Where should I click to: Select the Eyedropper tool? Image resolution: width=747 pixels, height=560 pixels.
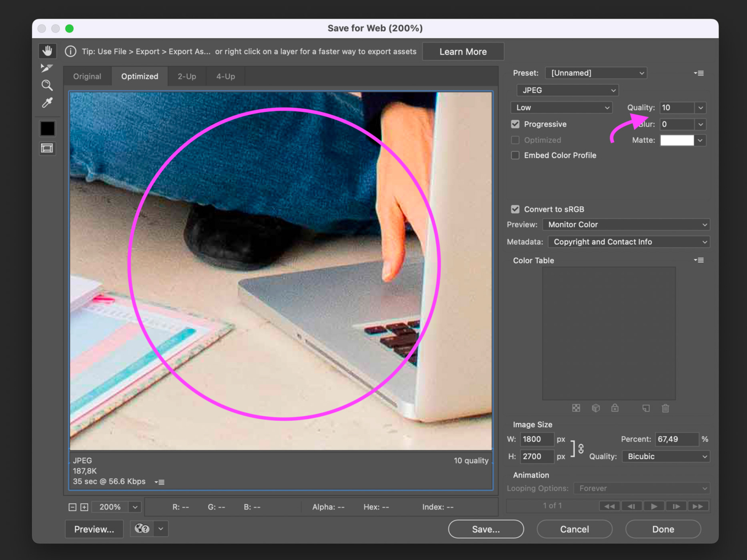pos(47,102)
